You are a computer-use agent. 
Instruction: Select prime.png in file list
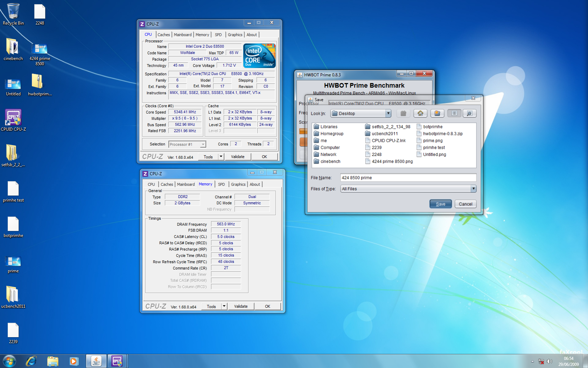430,141
